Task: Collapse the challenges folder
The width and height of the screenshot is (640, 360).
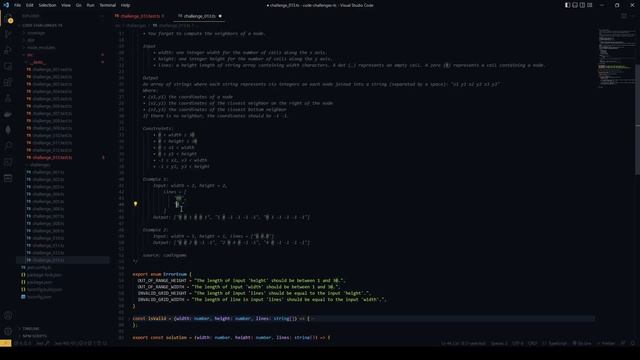Action: [40, 165]
